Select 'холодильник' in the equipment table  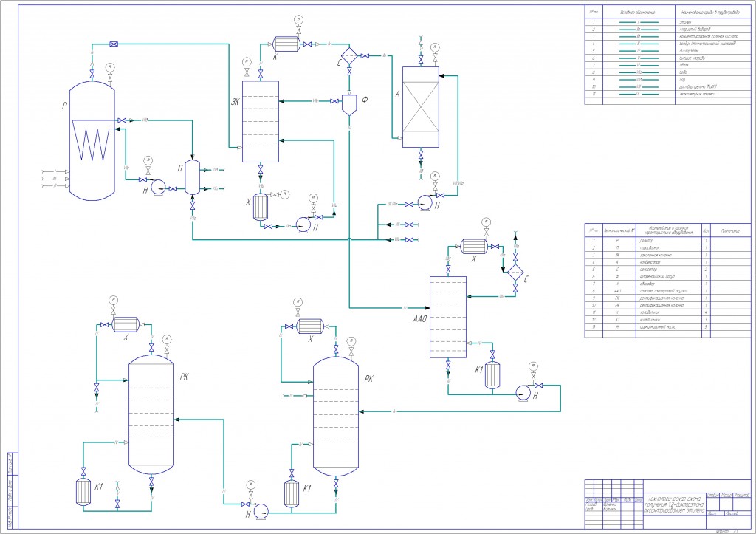point(650,312)
